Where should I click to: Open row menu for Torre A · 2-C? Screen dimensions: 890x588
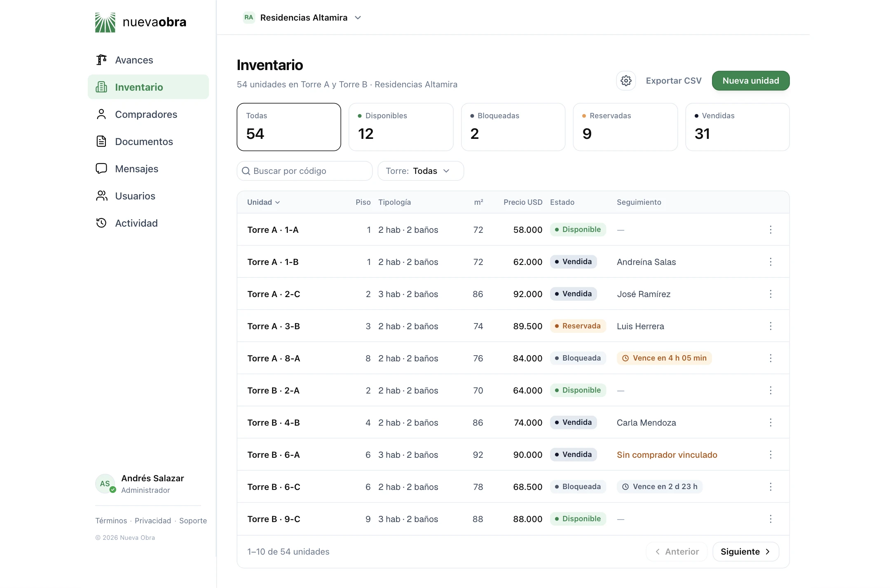pyautogui.click(x=771, y=294)
